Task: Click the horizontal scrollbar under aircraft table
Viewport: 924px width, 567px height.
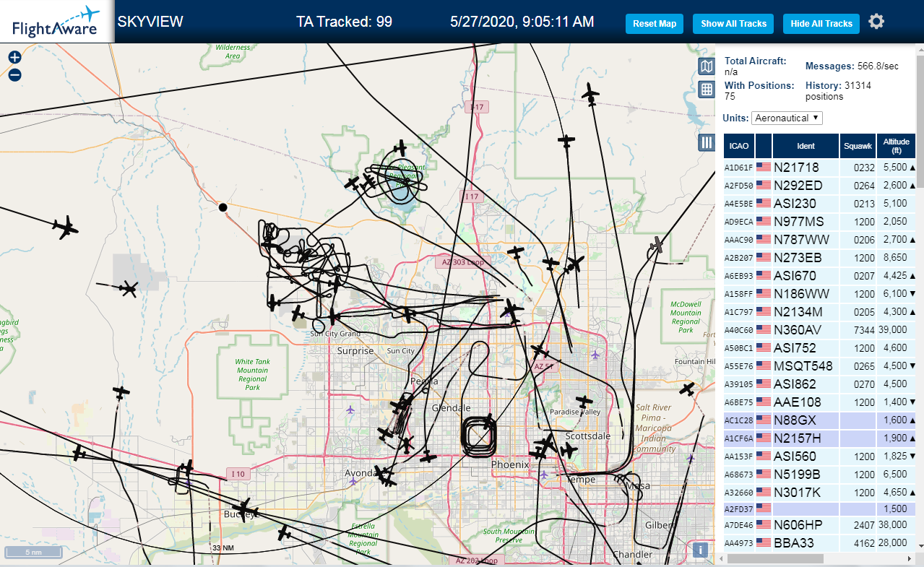Action: 775,558
